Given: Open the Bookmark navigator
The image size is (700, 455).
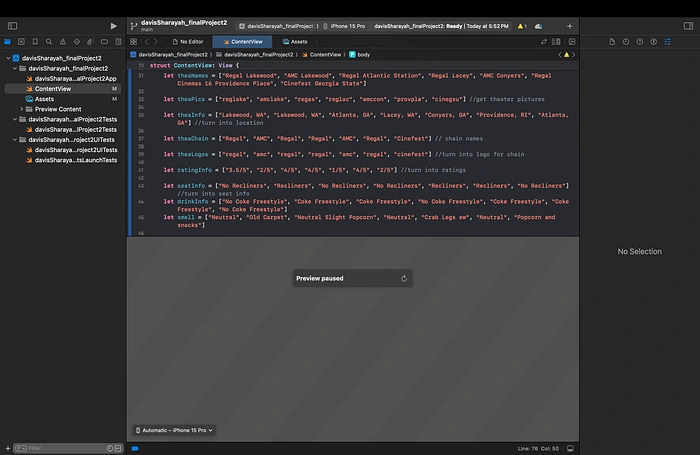Looking at the screenshot, I should [x=35, y=42].
